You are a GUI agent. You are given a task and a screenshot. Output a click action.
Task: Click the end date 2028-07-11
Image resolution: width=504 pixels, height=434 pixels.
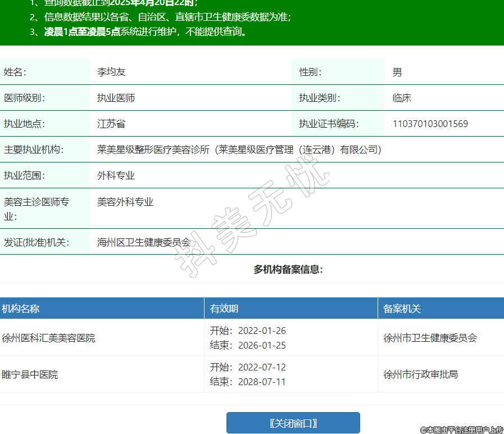coord(262,382)
